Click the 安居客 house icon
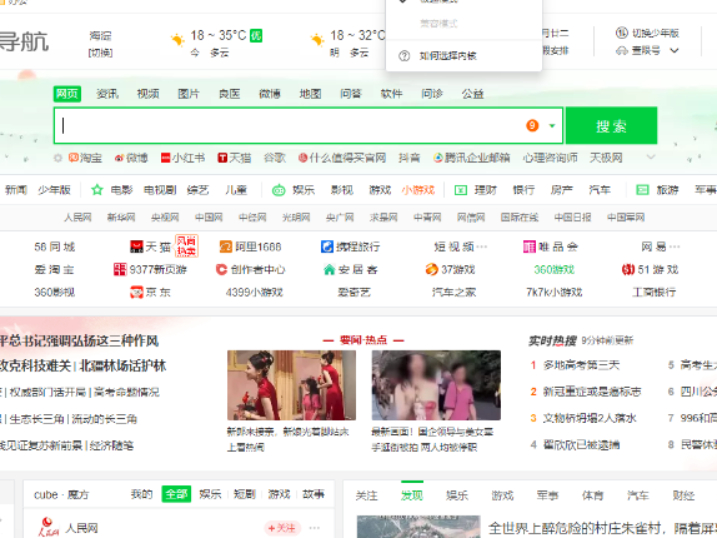The height and width of the screenshot is (538, 717). (x=329, y=270)
